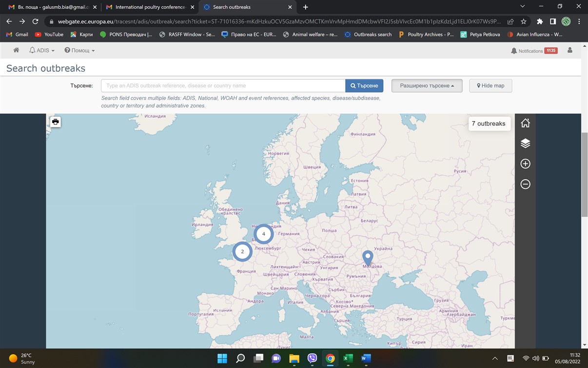Open the Право на ЕС bookmark
Viewport: 588px width, 368px height.
coord(249,35)
